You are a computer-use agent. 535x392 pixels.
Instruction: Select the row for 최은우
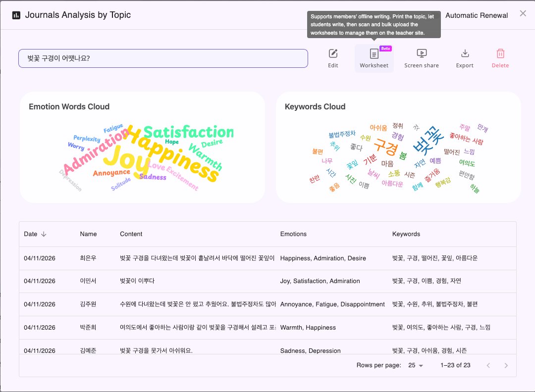click(87, 258)
